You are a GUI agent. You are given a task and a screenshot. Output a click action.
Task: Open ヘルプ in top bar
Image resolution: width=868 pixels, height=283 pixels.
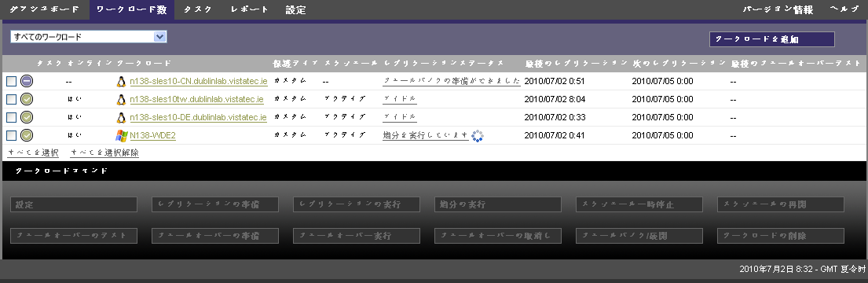[844, 9]
